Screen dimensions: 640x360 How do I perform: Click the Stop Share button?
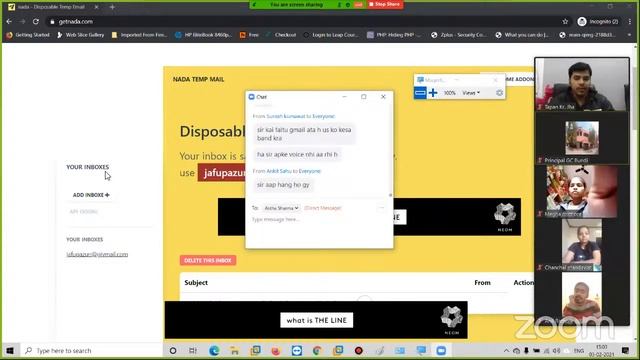384,4
